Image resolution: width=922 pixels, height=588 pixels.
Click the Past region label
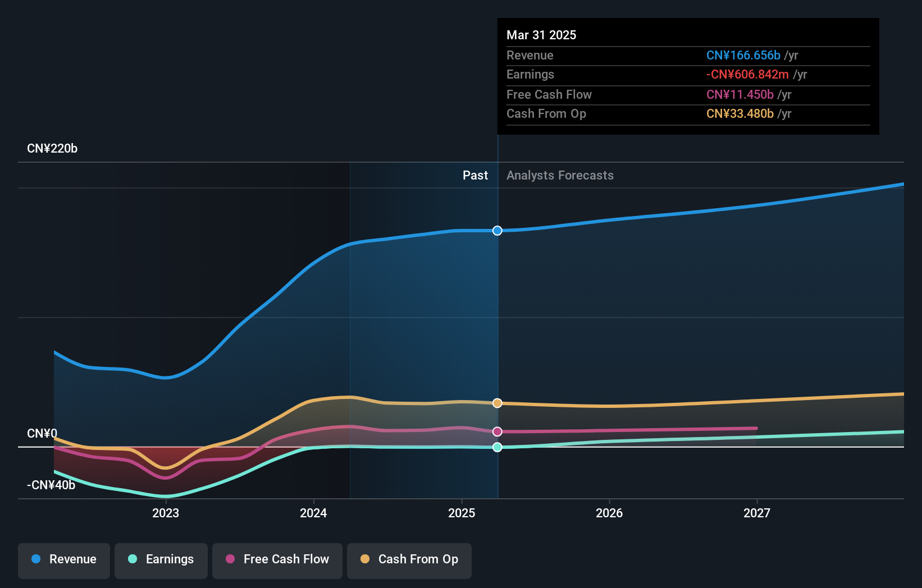click(x=475, y=176)
